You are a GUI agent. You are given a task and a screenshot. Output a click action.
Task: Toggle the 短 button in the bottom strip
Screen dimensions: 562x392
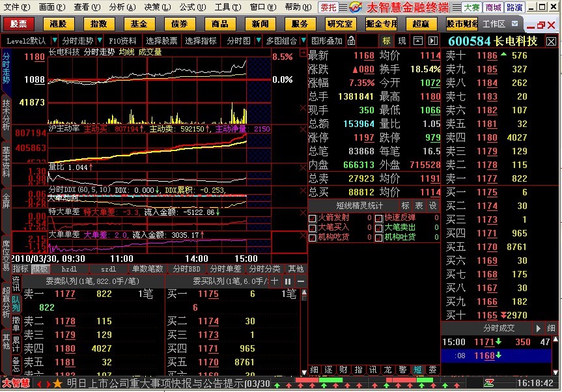point(417,370)
